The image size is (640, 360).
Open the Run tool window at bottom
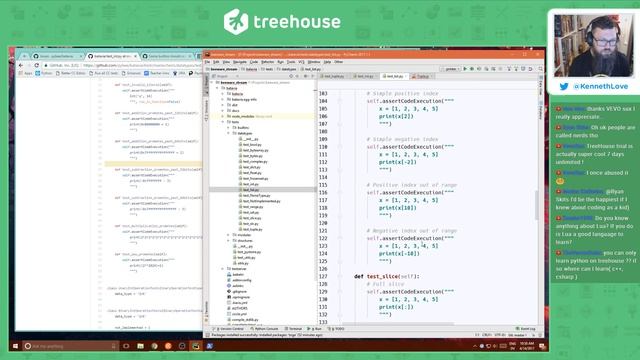pos(314,329)
